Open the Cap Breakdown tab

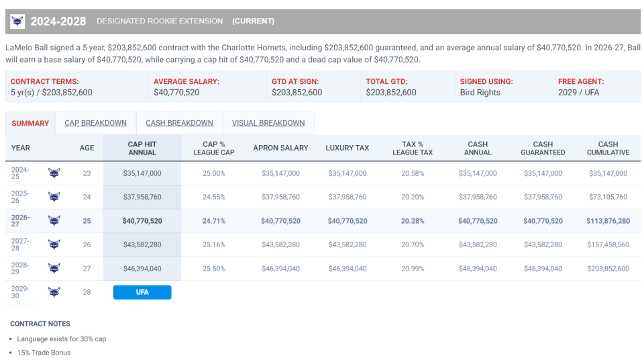coord(95,123)
